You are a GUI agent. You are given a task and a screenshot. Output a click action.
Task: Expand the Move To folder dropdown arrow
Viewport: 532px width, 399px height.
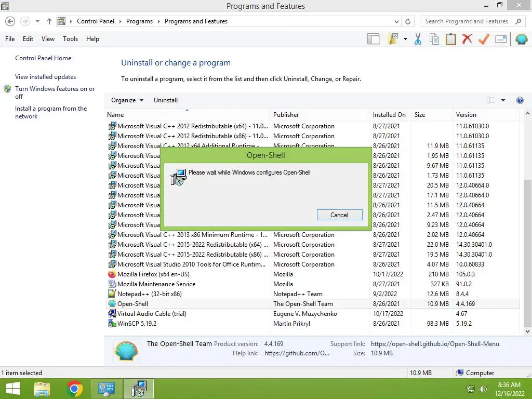405,39
